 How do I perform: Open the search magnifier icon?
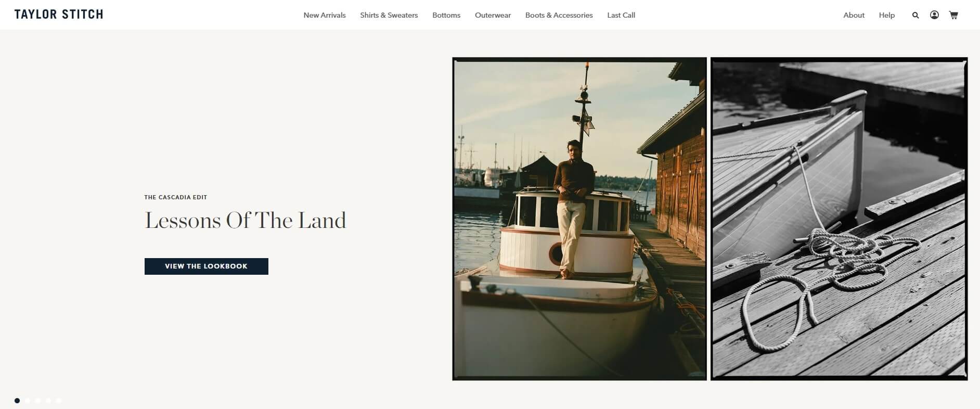point(915,15)
